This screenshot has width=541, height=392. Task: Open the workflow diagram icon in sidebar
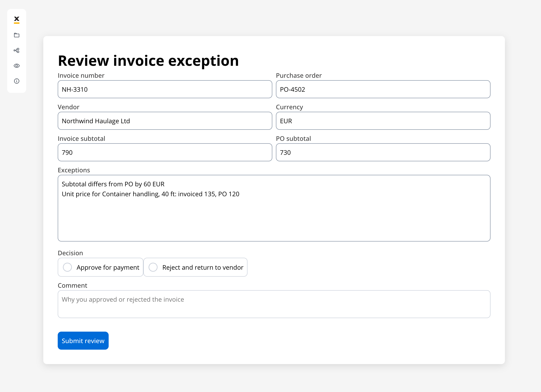point(17,50)
